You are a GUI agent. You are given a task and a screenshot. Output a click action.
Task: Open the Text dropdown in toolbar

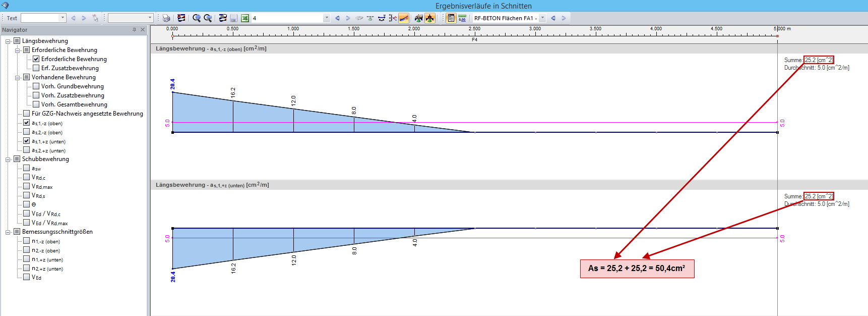tap(63, 18)
